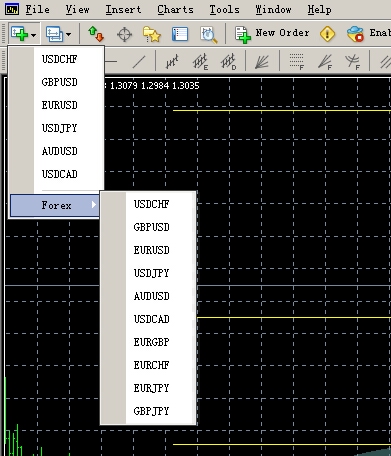Screen dimensions: 391x456
Task: Pick EURGBP from the Forex submenu
Action: point(151,342)
